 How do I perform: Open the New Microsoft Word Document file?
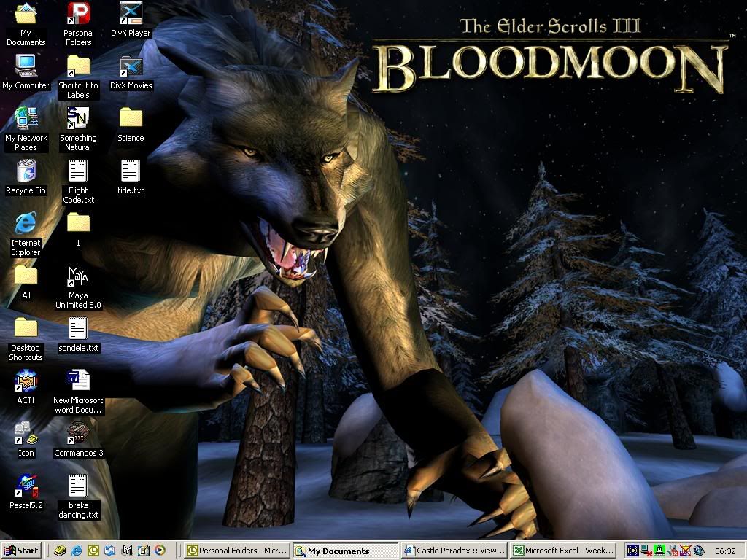(78, 392)
